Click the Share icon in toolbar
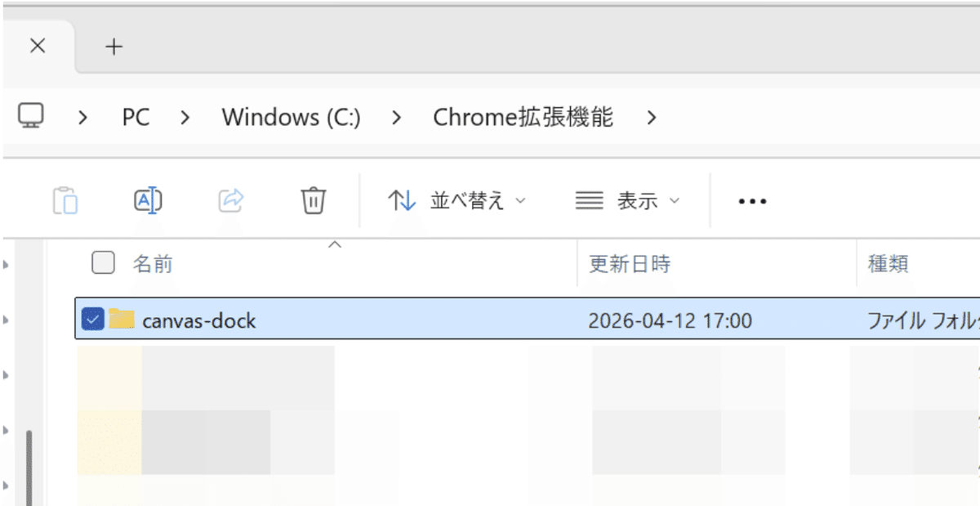 pyautogui.click(x=232, y=200)
